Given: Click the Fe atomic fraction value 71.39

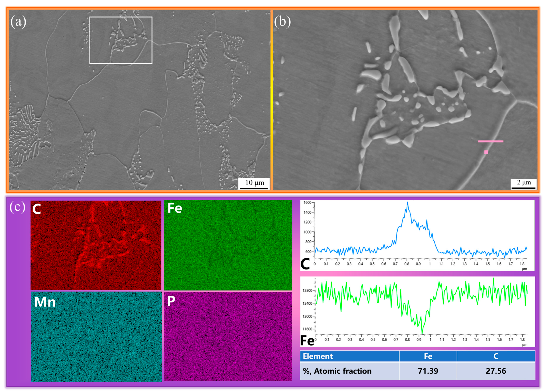Looking at the screenshot, I should (428, 371).
